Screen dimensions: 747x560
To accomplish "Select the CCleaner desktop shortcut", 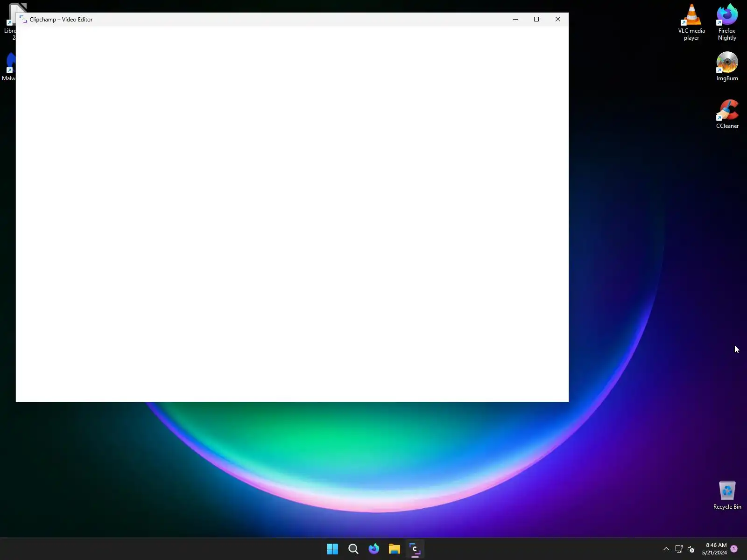I will [727, 114].
